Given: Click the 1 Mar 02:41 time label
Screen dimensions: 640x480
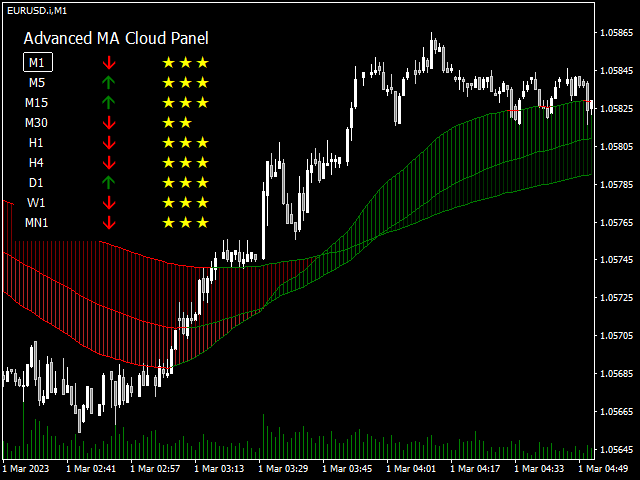Looking at the screenshot, I should click(91, 469).
